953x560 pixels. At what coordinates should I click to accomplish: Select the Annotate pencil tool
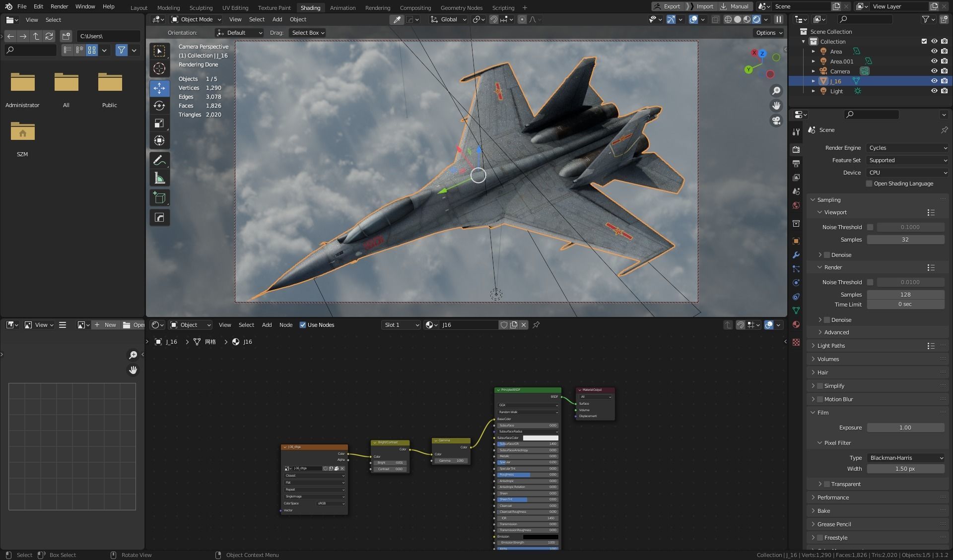pyautogui.click(x=159, y=160)
